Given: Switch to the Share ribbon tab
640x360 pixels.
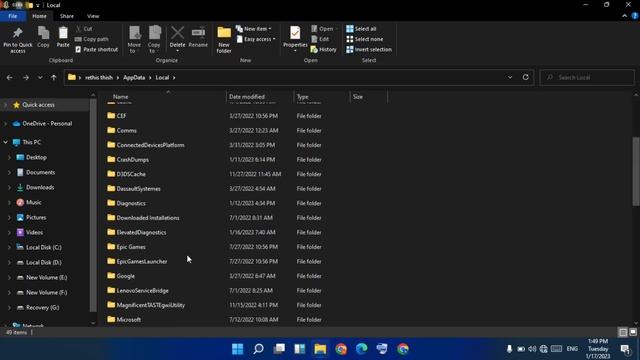Looking at the screenshot, I should (x=67, y=16).
